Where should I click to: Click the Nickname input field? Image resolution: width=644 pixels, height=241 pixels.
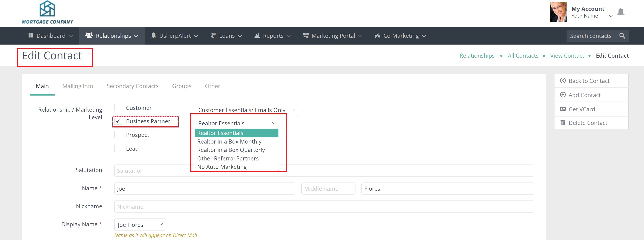(x=324, y=207)
